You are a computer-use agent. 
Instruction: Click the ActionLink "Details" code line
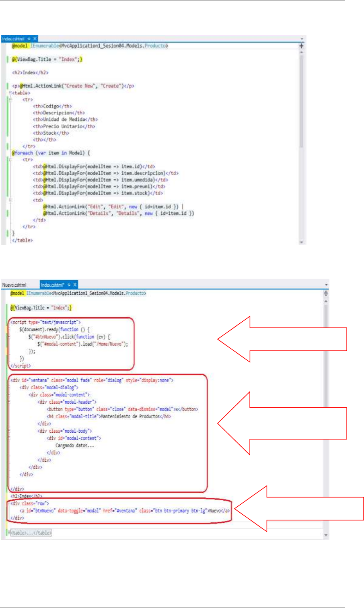119,214
